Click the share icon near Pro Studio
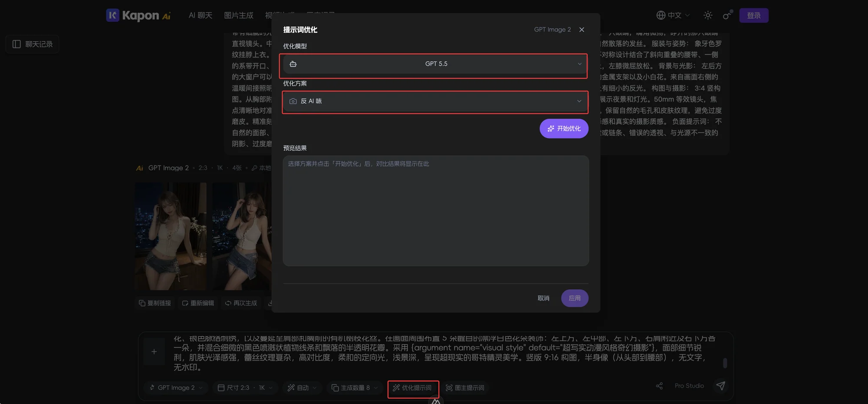 [x=659, y=386]
